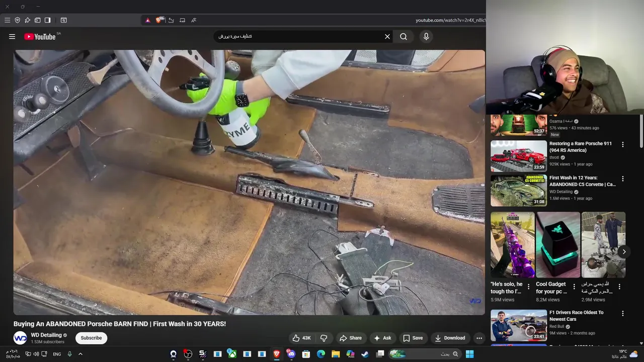
Task: Expand the hidden system tray icons chevron
Action: coord(80,354)
